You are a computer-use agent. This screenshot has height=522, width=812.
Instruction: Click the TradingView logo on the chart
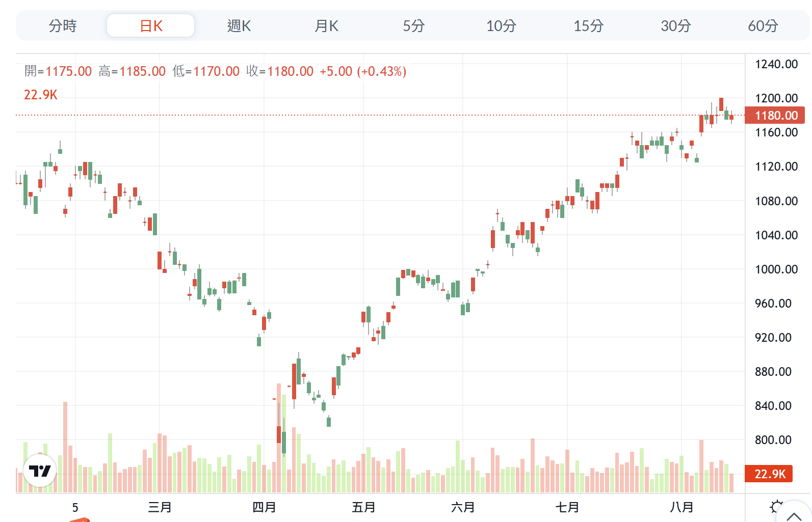tap(40, 471)
